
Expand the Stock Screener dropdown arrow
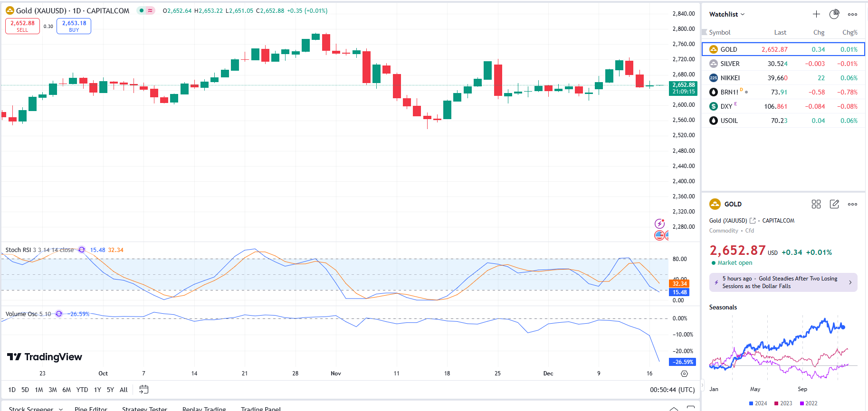pos(61,409)
